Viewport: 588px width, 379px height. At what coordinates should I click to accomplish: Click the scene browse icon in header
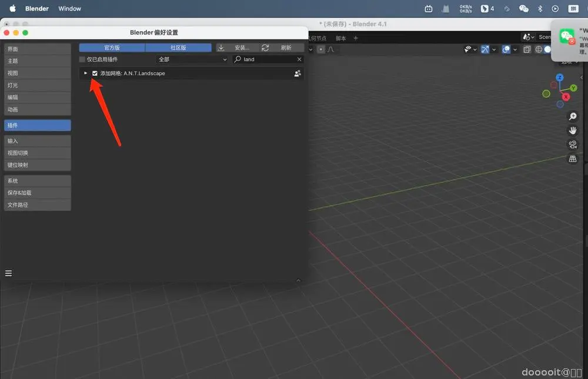pos(529,37)
